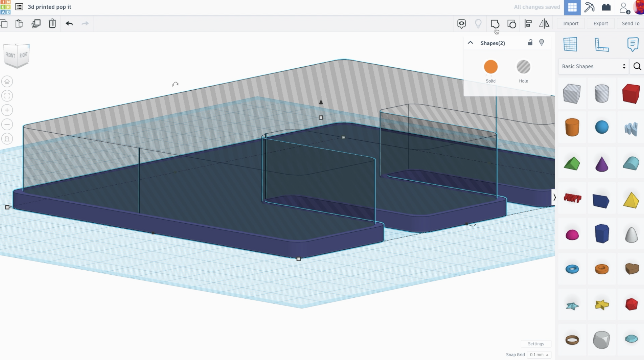Open the Align tool
Image resolution: width=644 pixels, height=360 pixels.
[x=528, y=24]
